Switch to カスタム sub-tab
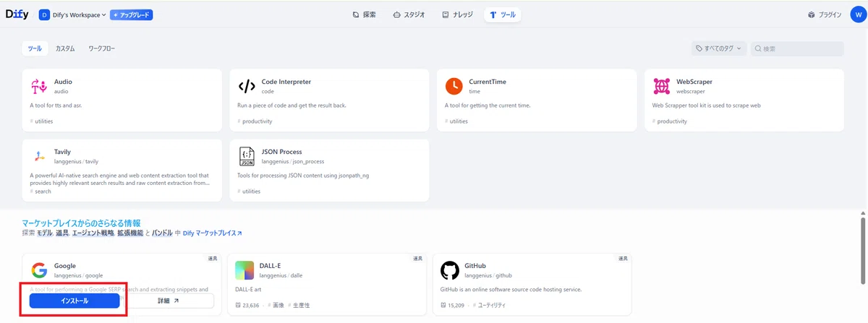 point(65,48)
